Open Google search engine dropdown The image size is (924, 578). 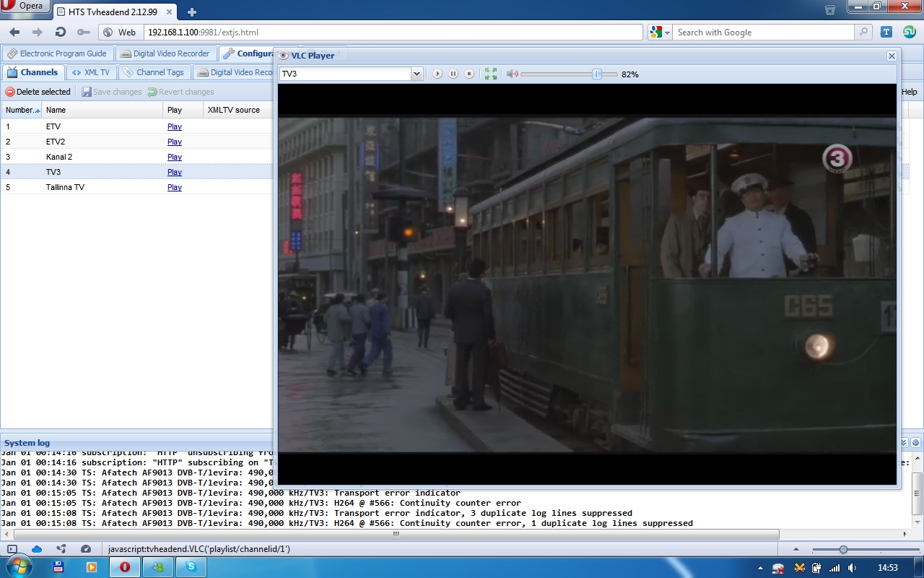point(660,33)
